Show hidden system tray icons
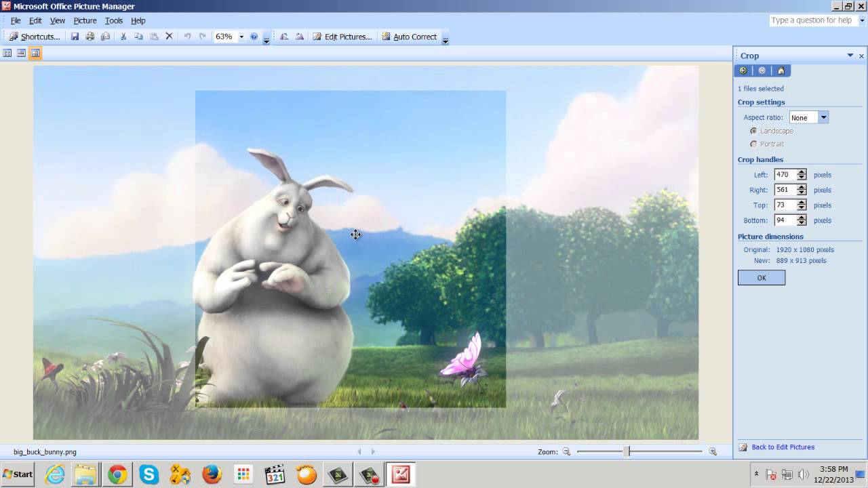 (756, 474)
